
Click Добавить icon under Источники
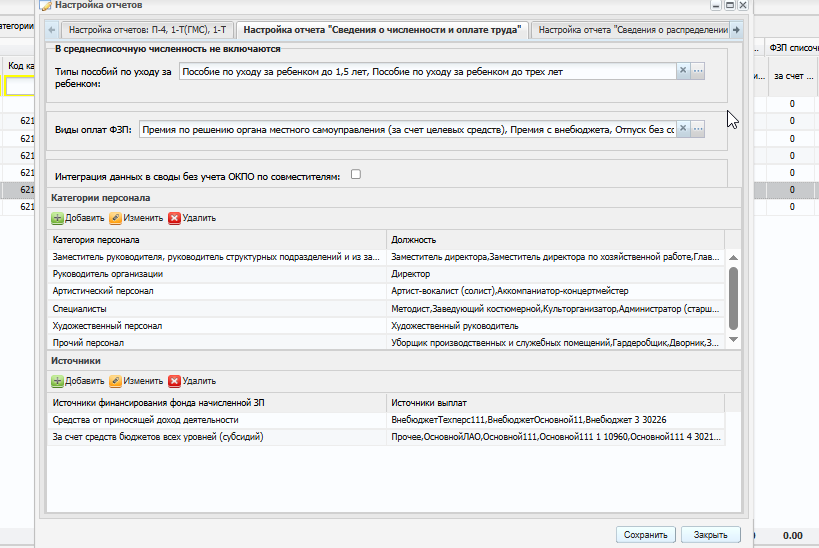point(58,381)
